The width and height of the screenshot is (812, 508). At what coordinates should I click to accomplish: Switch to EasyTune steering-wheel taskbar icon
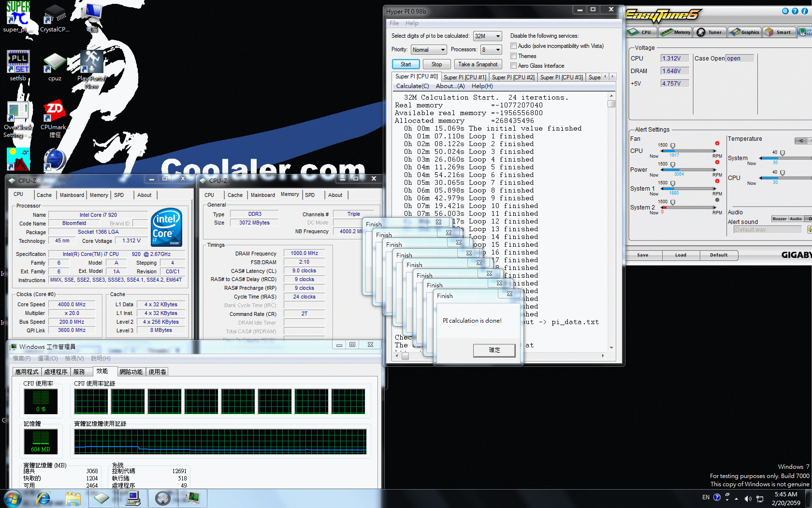[163, 498]
